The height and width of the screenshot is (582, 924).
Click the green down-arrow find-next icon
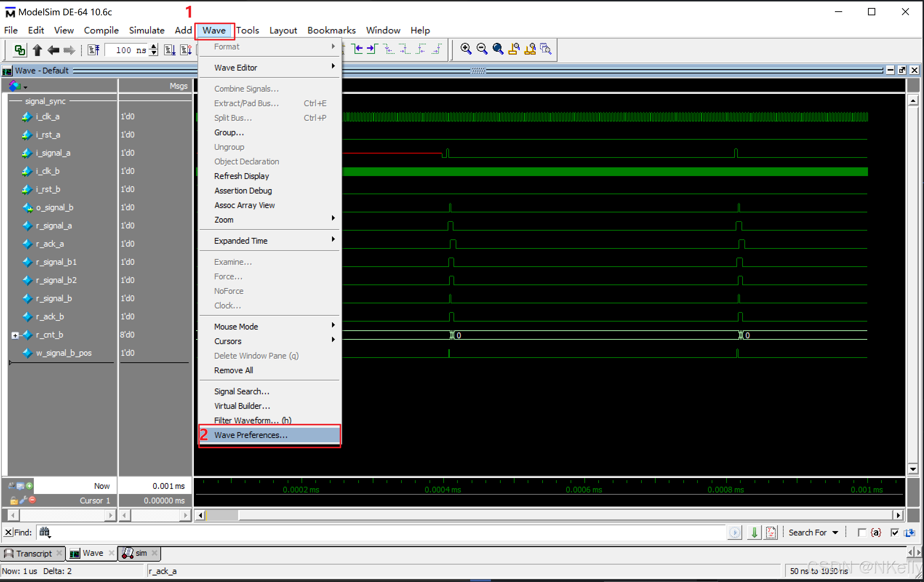(x=754, y=533)
